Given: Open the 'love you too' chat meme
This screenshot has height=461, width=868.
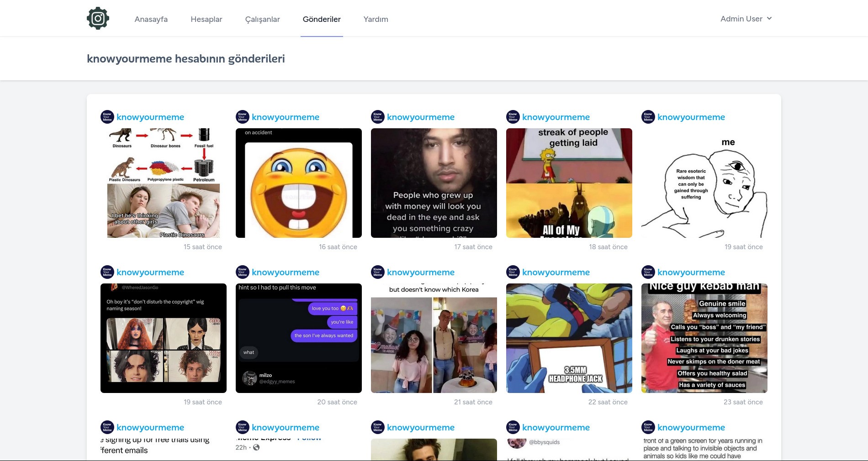Looking at the screenshot, I should [x=298, y=338].
